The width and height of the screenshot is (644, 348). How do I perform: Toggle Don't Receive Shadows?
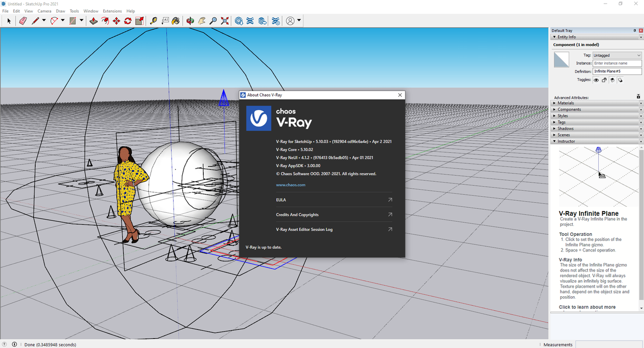tap(612, 80)
